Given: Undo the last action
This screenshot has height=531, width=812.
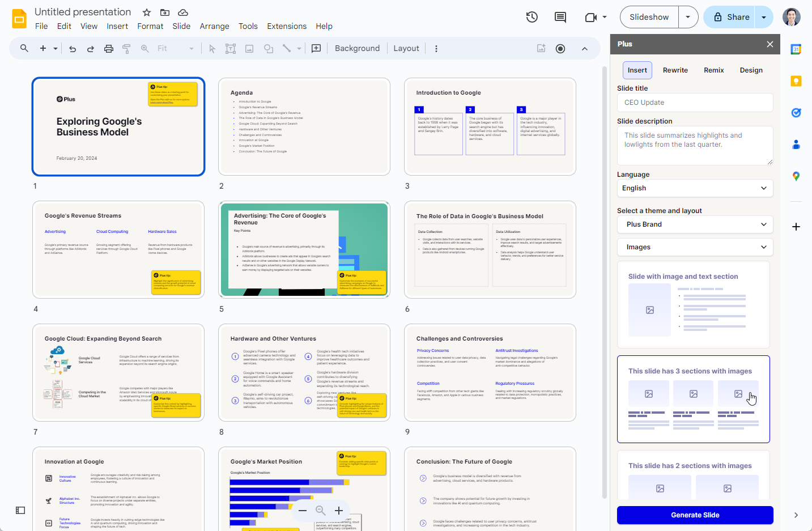Looking at the screenshot, I should coord(73,49).
